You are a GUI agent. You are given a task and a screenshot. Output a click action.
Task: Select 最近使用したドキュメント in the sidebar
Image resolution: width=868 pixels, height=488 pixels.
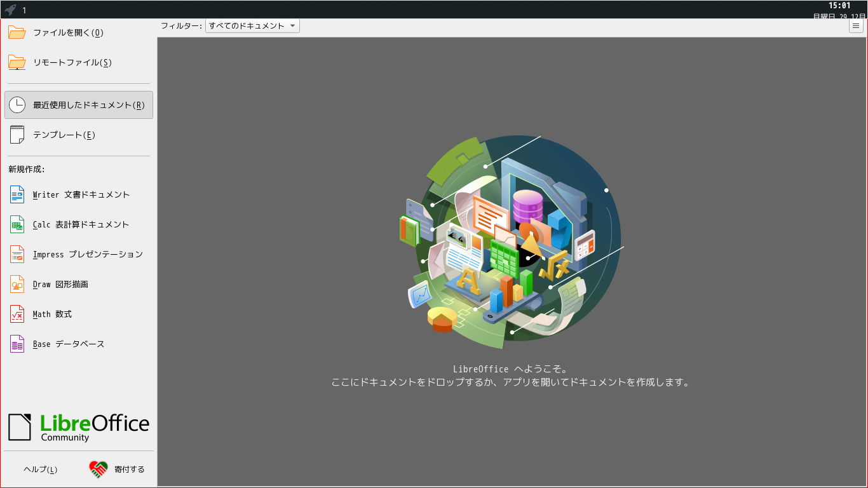(x=89, y=105)
